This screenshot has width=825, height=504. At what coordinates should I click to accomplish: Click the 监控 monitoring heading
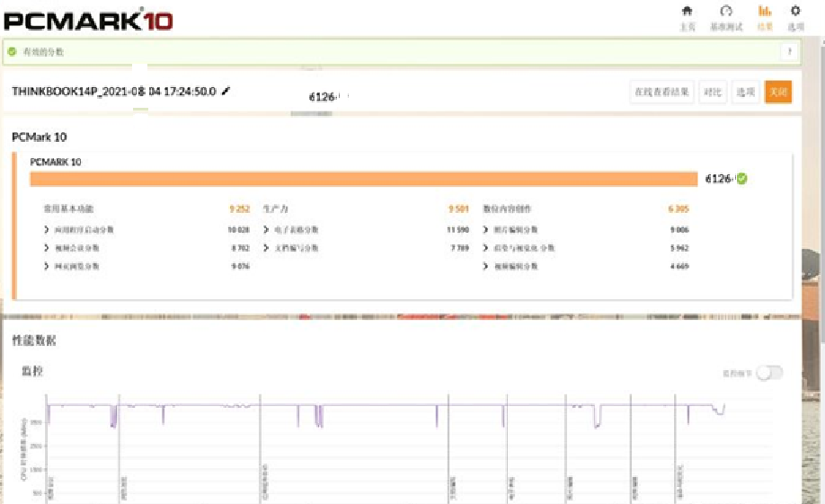32,371
